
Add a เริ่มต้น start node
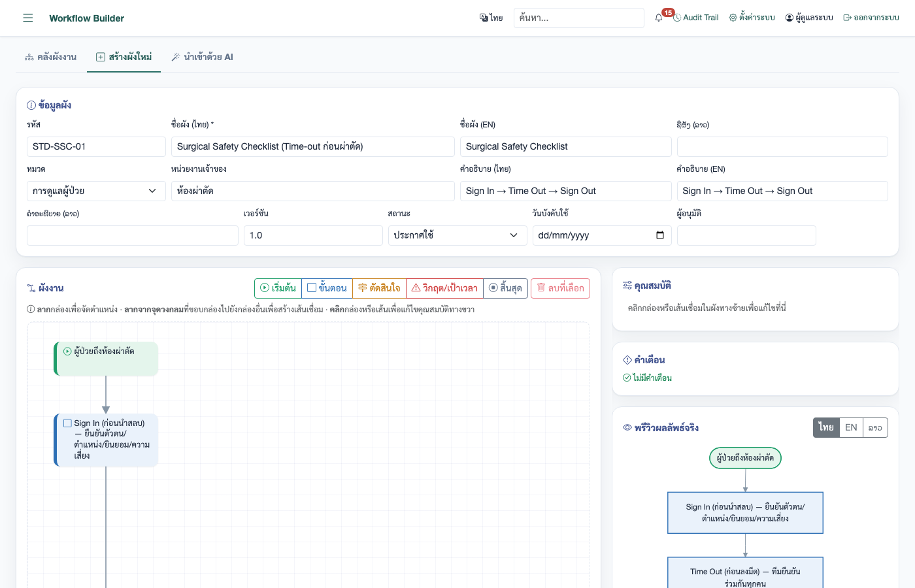(x=278, y=288)
